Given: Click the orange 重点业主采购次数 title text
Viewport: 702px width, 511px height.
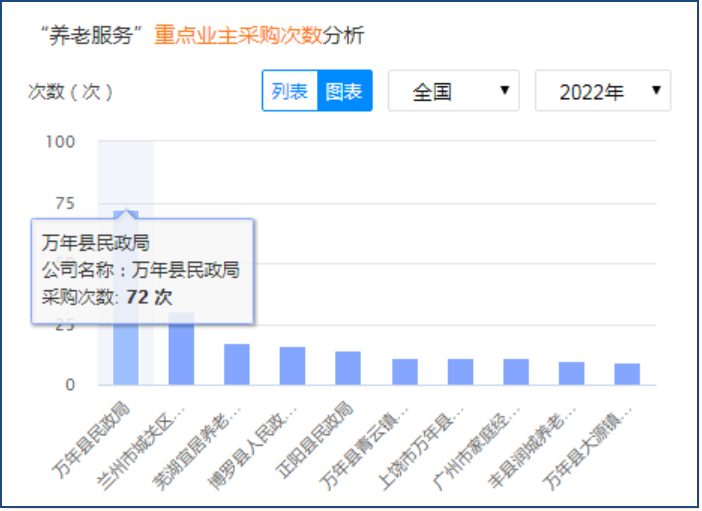Looking at the screenshot, I should (237, 36).
